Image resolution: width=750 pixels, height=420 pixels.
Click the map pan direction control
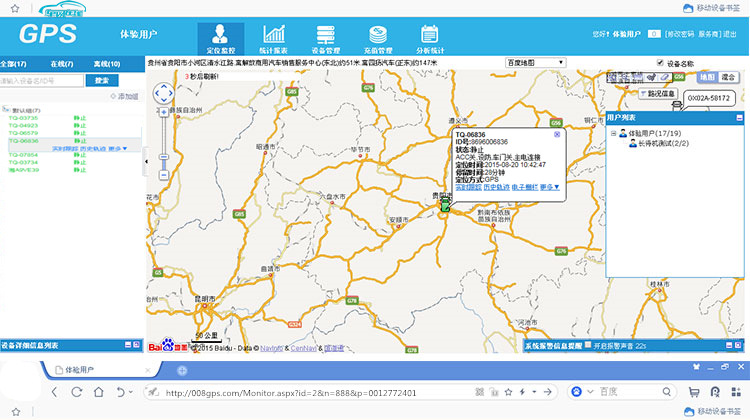pyautogui.click(x=164, y=93)
